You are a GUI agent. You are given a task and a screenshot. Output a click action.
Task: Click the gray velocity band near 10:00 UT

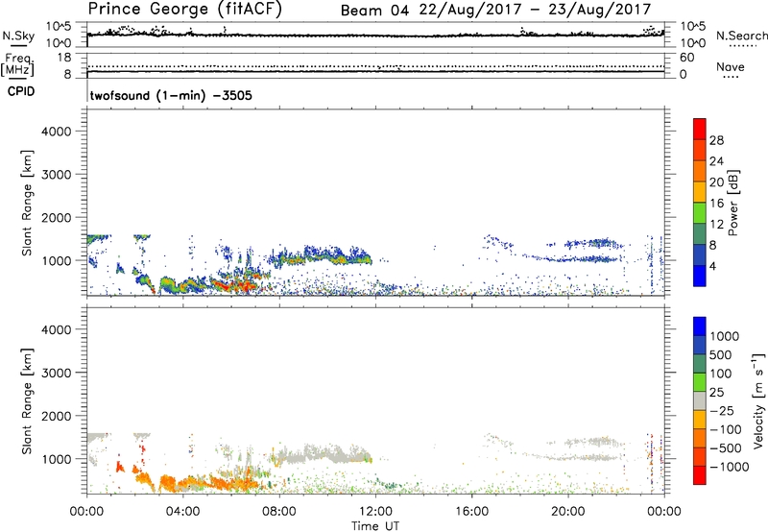(324, 454)
